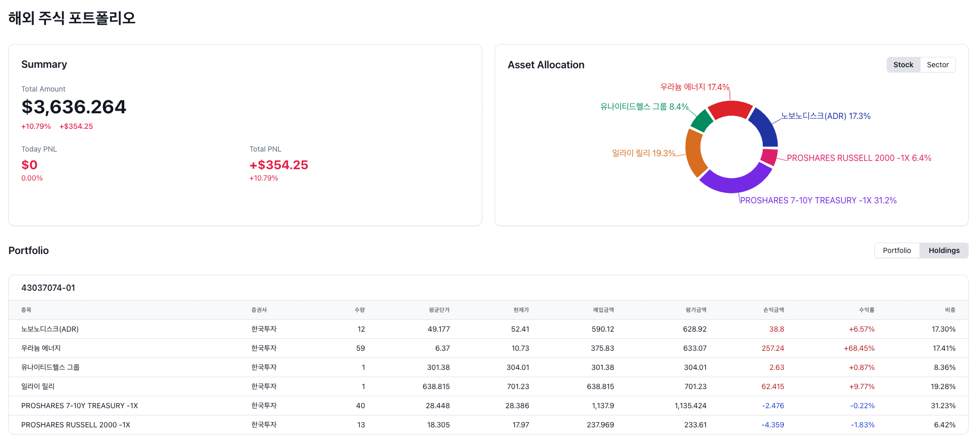This screenshot has height=447, width=980.
Task: Click the 수량 column header
Action: click(360, 310)
